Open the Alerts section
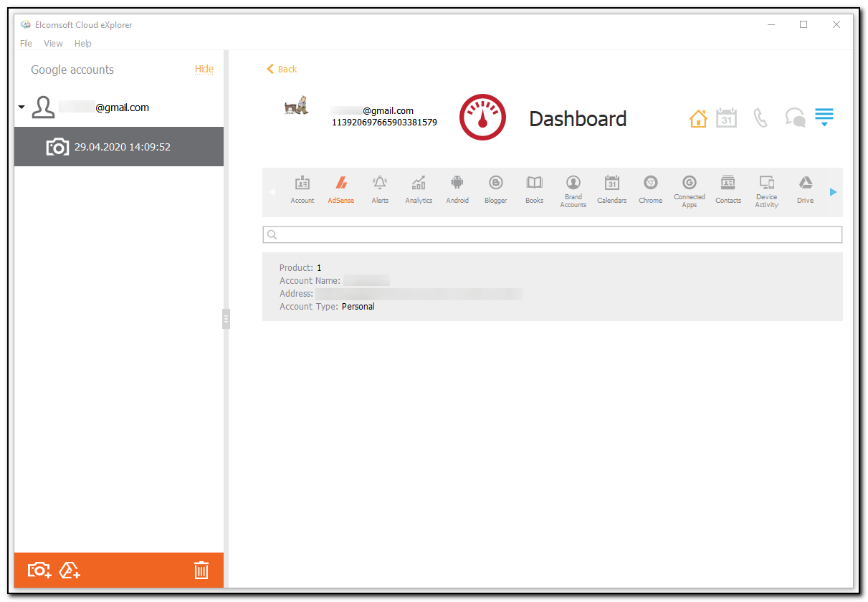 pyautogui.click(x=379, y=189)
